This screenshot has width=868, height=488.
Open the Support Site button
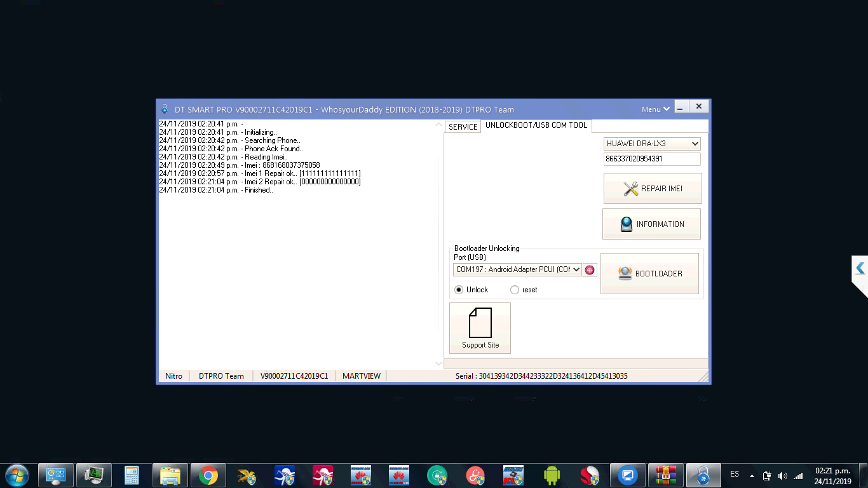point(480,328)
